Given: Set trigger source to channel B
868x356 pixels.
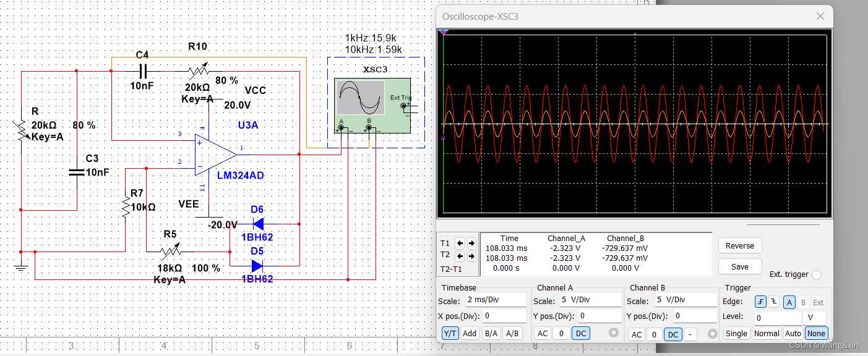Looking at the screenshot, I should pos(804,302).
